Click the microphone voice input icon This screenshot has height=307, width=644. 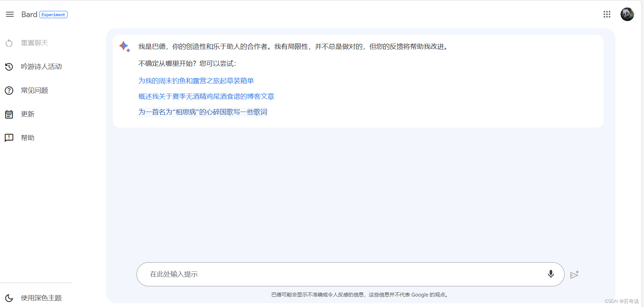click(551, 274)
